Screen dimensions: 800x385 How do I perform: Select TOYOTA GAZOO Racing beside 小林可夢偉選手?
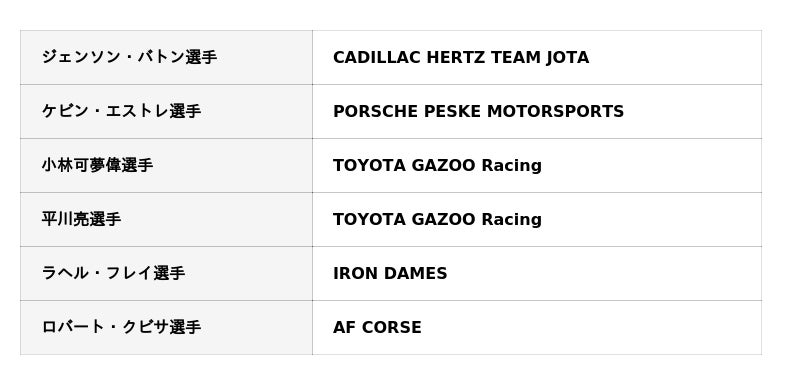[x=437, y=165]
